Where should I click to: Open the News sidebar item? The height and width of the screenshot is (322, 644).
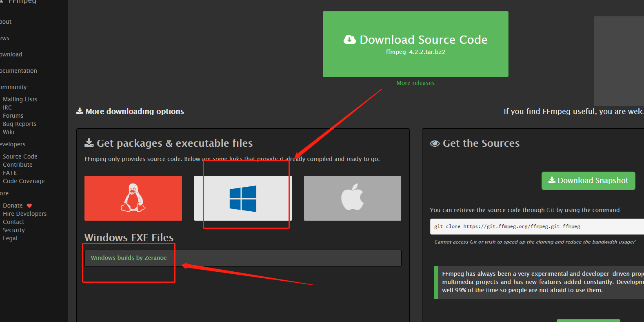point(4,38)
